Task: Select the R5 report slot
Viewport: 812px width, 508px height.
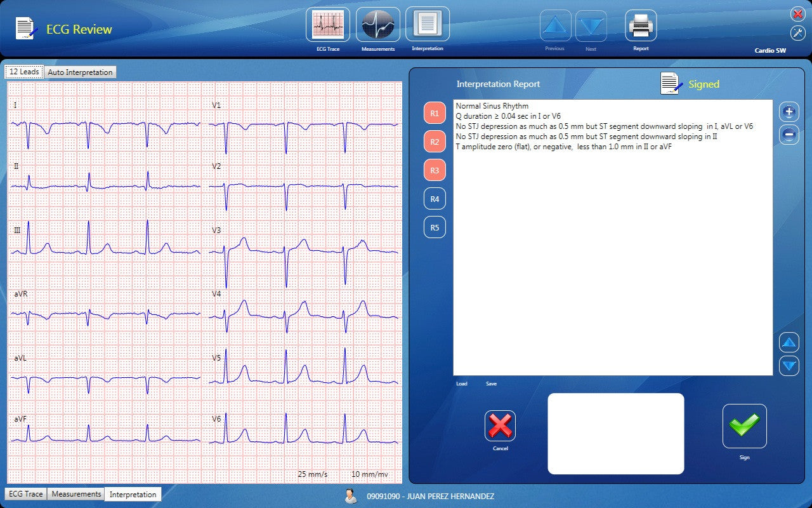Action: [435, 227]
